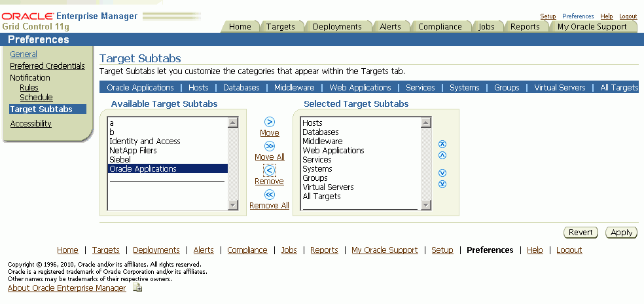
Task: Move selected subtab to top icon
Action: (442, 144)
